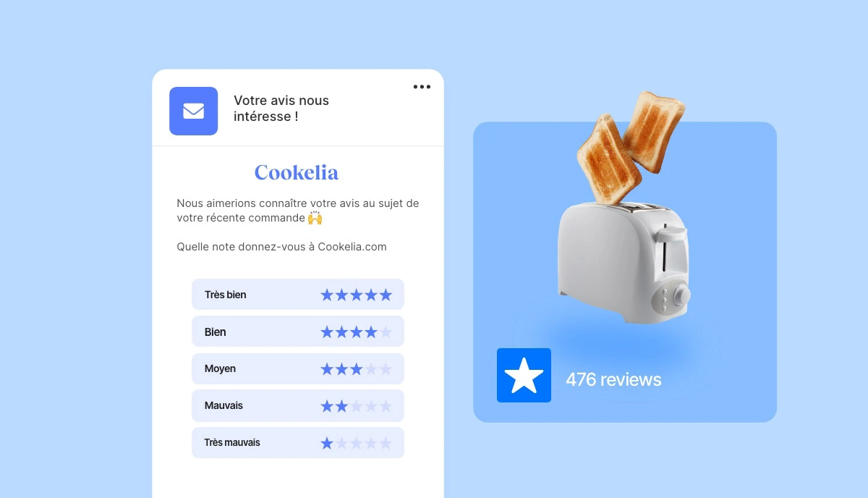Click the 476 reviews text
Viewport: 868px width, 498px height.
click(613, 379)
